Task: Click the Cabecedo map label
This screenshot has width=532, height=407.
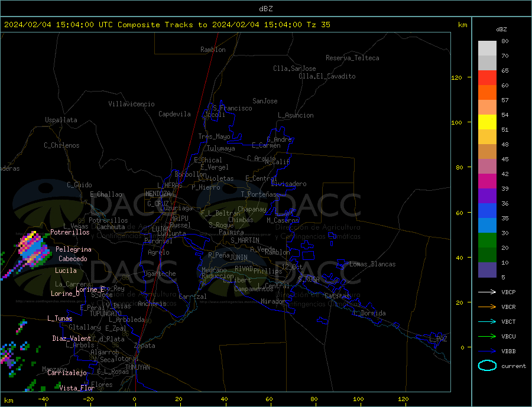Action: [x=73, y=259]
